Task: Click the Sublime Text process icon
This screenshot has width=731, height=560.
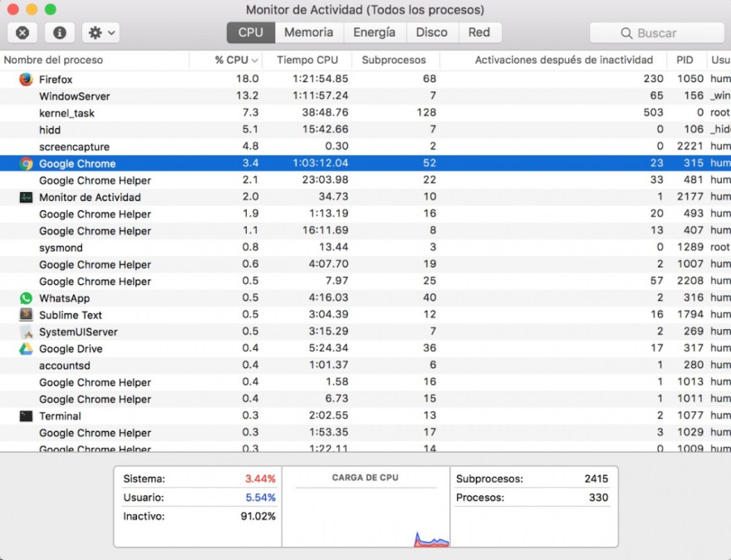Action: (x=26, y=315)
